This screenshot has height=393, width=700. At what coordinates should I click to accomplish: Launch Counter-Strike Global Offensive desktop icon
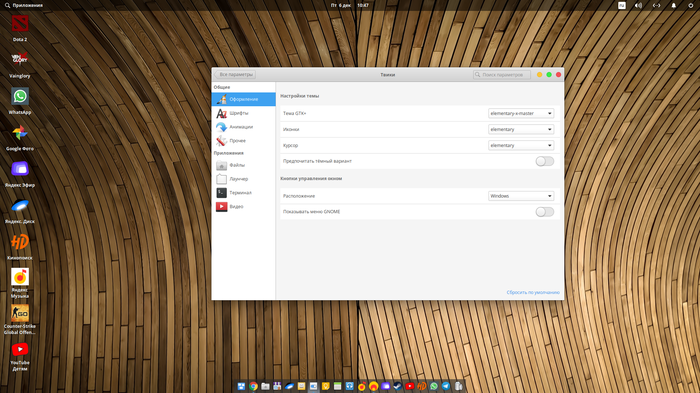pyautogui.click(x=20, y=319)
